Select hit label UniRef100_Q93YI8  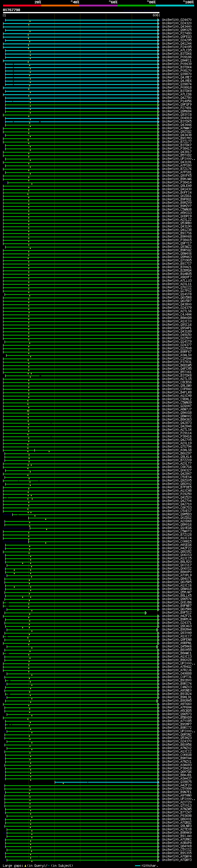(x=177, y=115)
